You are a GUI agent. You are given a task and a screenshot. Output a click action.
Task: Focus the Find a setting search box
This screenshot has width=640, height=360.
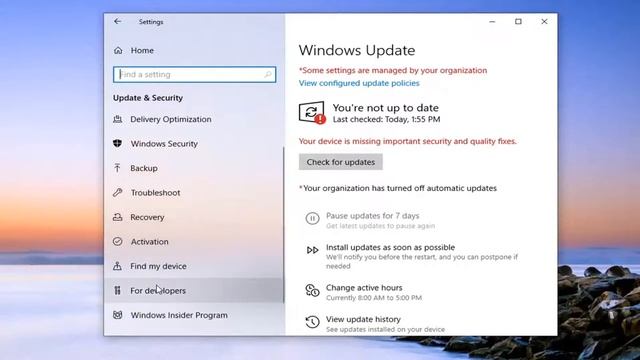coord(195,74)
